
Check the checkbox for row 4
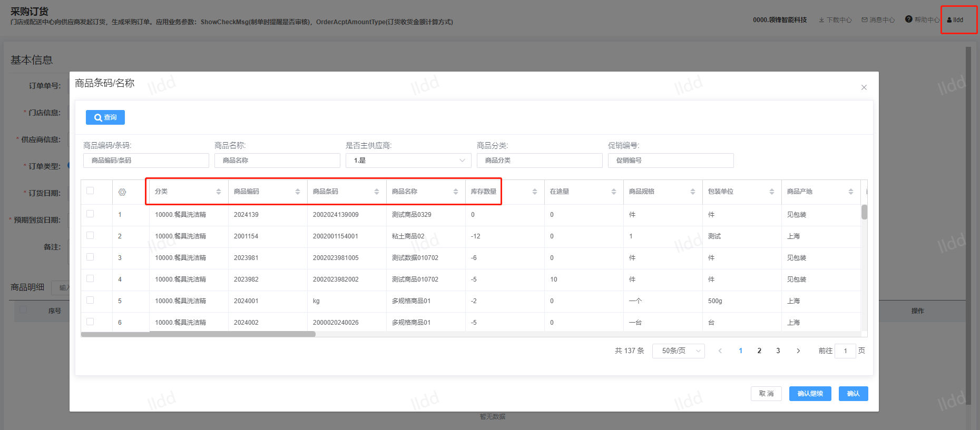pyautogui.click(x=90, y=278)
